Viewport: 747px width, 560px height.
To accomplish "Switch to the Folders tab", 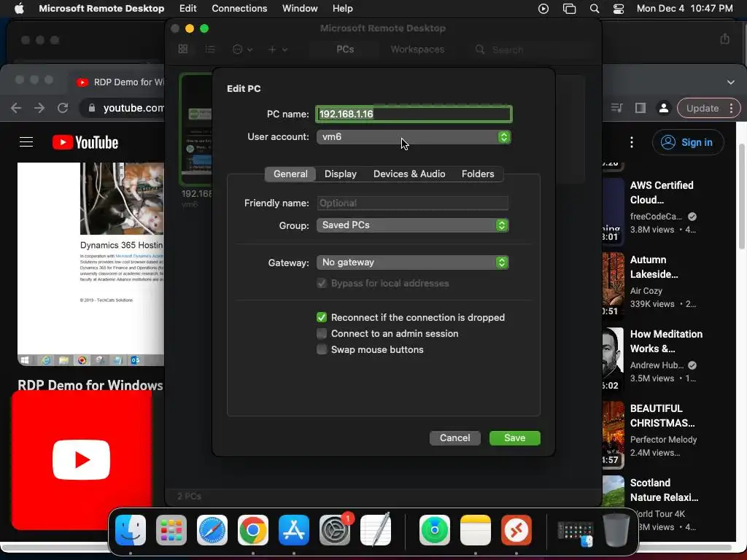I will click(x=478, y=174).
